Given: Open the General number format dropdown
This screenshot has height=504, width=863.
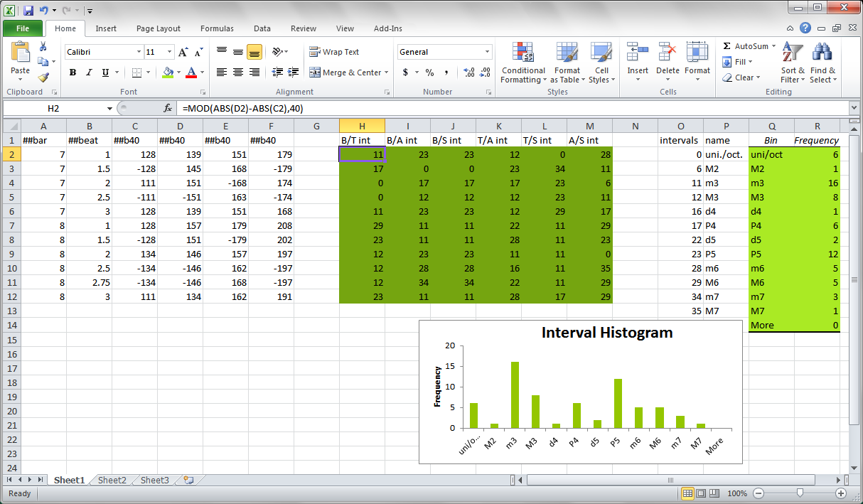Looking at the screenshot, I should pos(487,52).
